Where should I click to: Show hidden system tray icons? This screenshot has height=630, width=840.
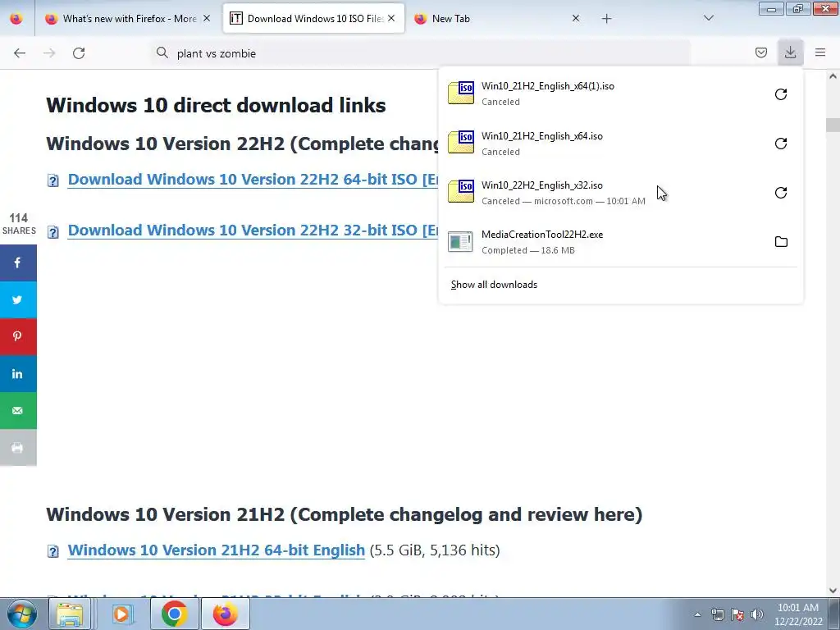697,614
